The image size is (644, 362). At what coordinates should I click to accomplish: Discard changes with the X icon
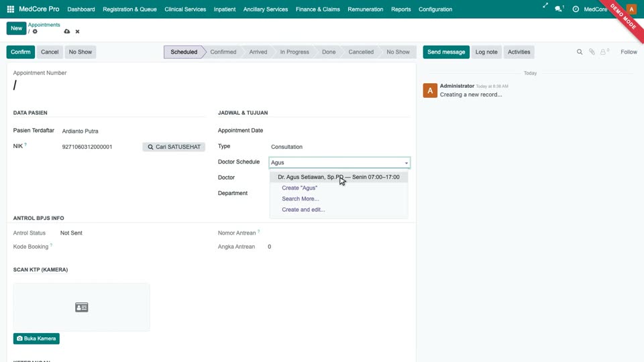pos(77,32)
